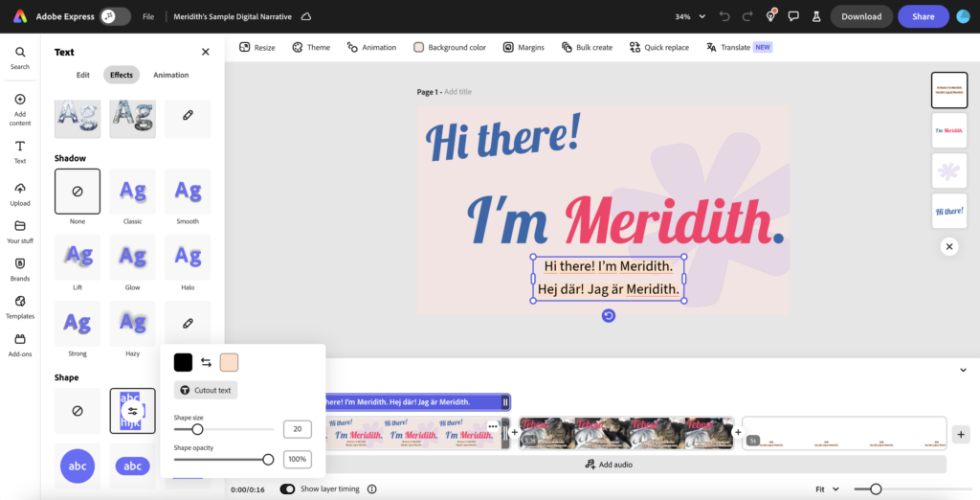Collapse the timeline panel chevron
Screen dimensions: 980x500
click(x=963, y=370)
